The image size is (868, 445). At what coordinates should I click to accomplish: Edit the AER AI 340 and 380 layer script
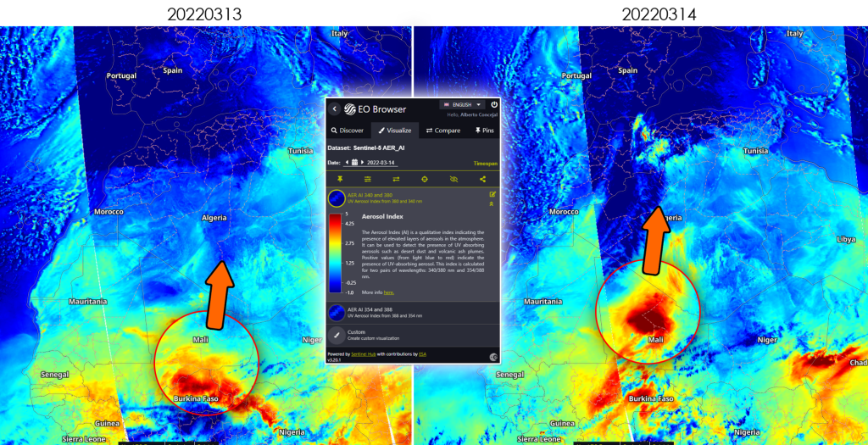(x=492, y=195)
